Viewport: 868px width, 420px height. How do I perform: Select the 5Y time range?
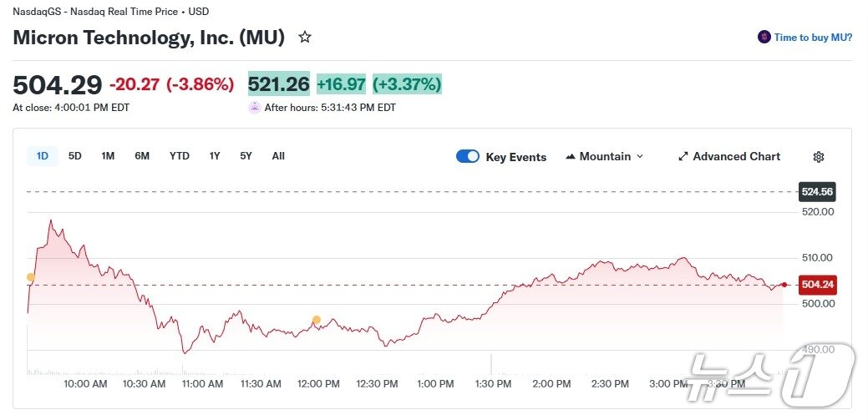click(x=246, y=156)
